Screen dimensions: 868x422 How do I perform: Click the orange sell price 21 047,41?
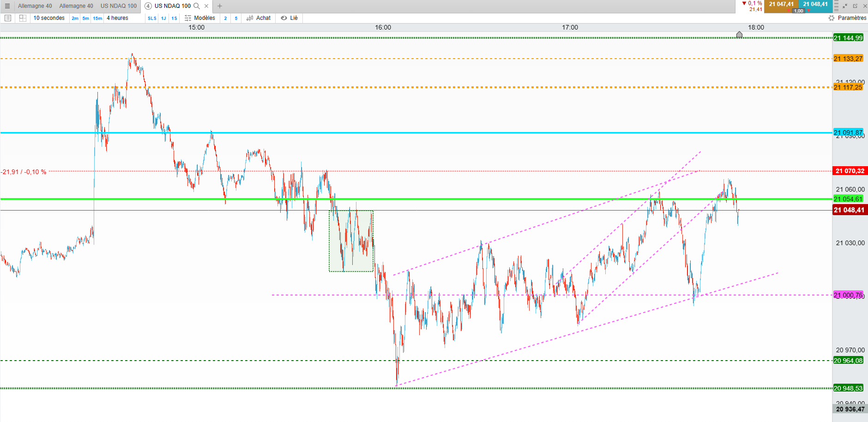(781, 4)
